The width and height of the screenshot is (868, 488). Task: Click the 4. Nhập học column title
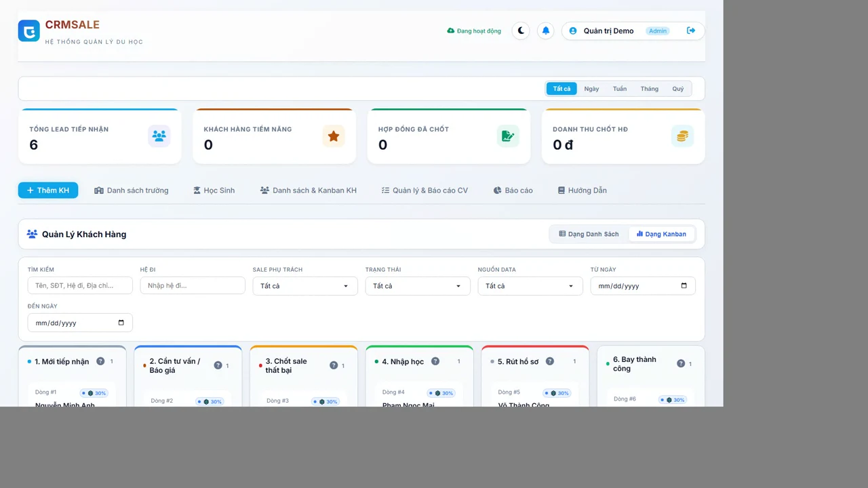click(x=403, y=361)
